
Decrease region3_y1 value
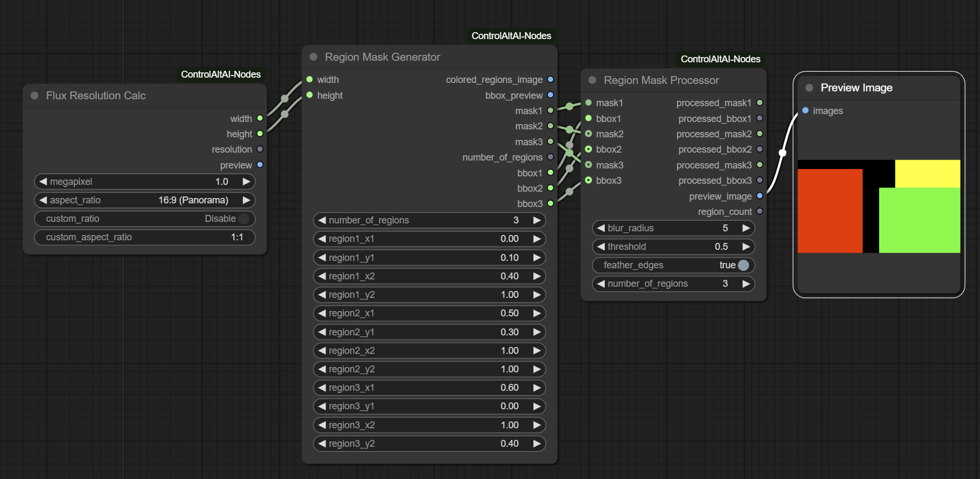[x=322, y=406]
